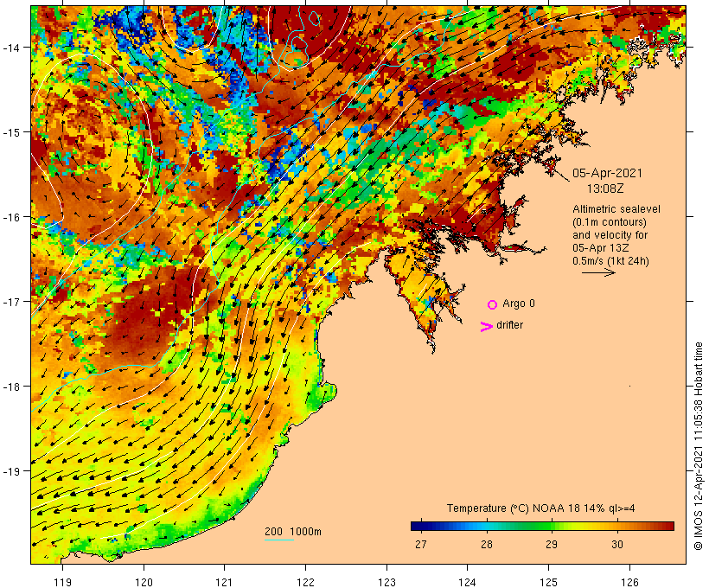
Task: Click the magenta drifter arrowhead symbol
Action: (x=486, y=327)
